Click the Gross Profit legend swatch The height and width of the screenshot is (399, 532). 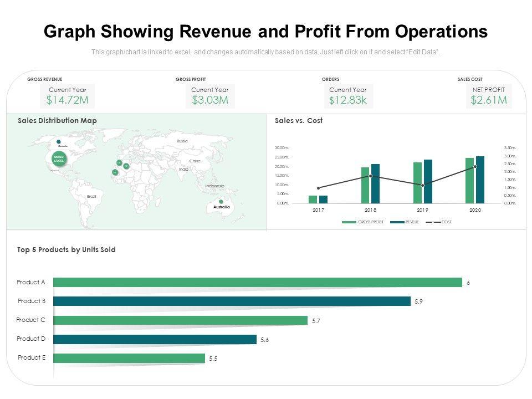pyautogui.click(x=349, y=222)
